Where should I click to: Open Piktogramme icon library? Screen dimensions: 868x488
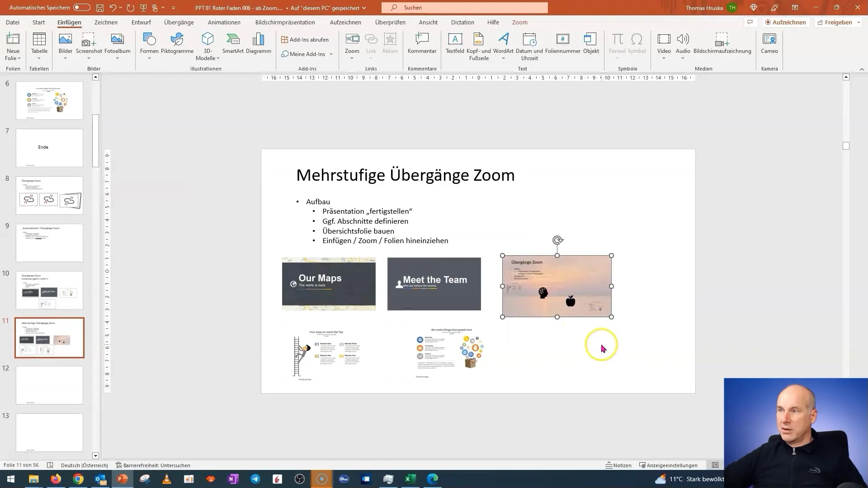click(x=177, y=43)
